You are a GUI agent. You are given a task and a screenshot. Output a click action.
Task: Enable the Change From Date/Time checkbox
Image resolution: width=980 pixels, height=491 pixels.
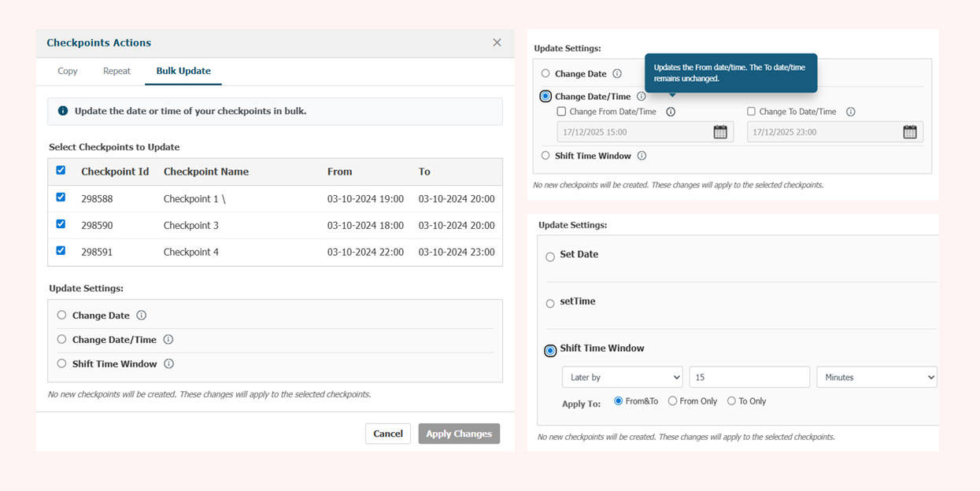[x=561, y=111]
